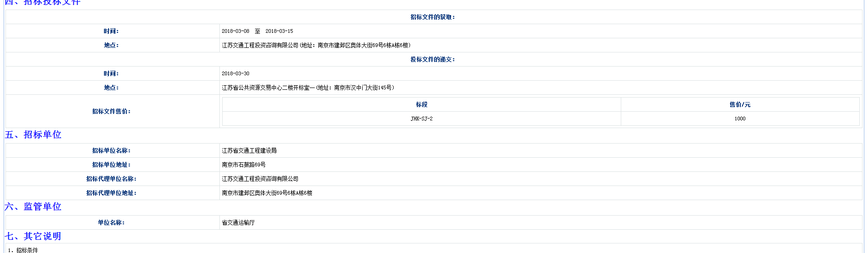Image resolution: width=868 pixels, height=253 pixels.
Task: Click the price value 1000
Action: (x=740, y=119)
